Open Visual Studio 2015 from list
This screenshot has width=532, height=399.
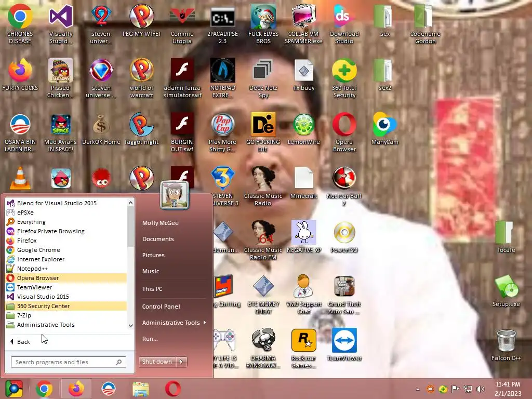click(x=66, y=297)
